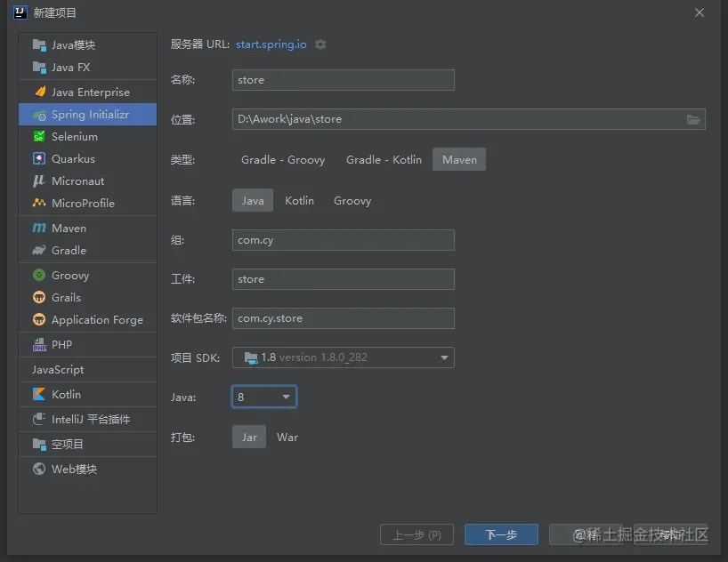Click the Java Enterprise flame icon

click(40, 92)
